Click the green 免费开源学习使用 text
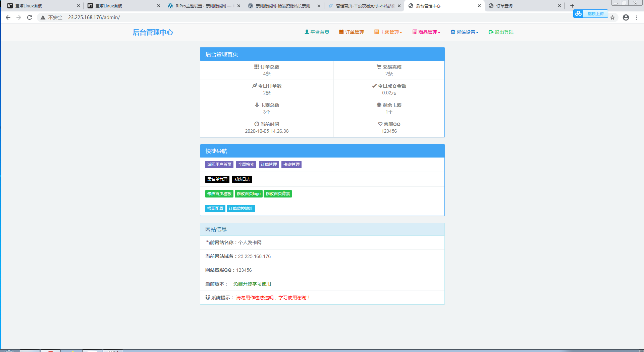644x352 pixels. point(252,284)
